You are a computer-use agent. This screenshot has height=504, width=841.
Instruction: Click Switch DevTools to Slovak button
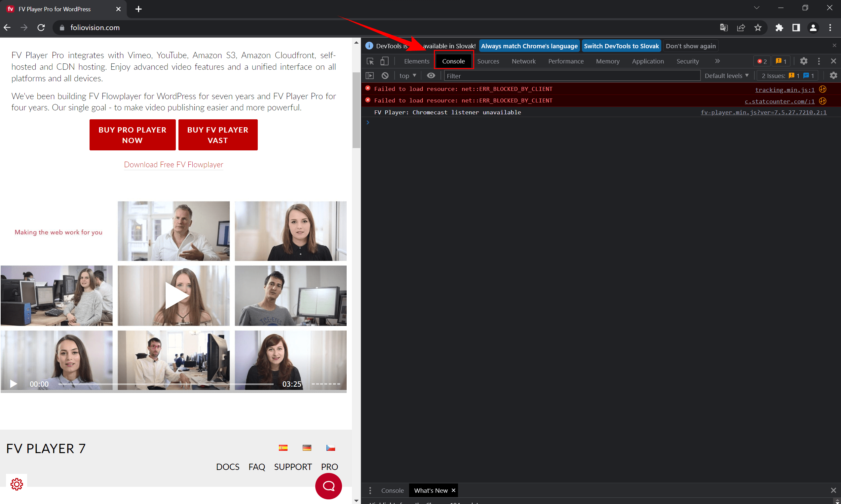[x=621, y=46]
